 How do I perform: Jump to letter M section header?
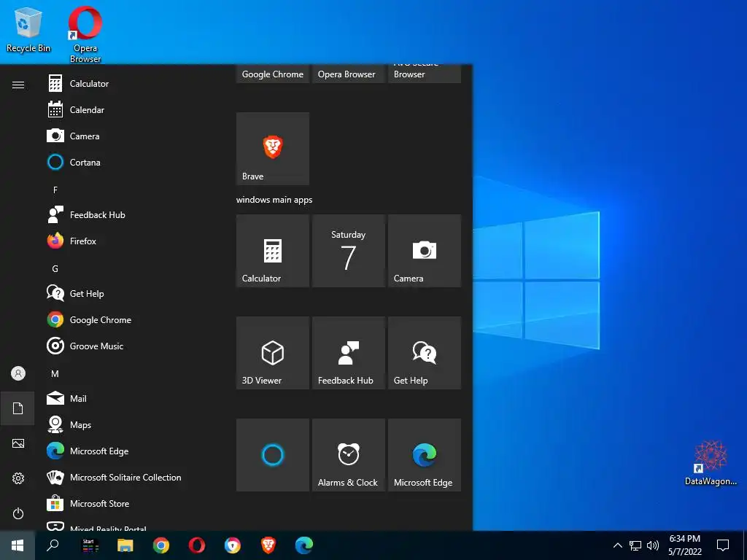point(55,374)
